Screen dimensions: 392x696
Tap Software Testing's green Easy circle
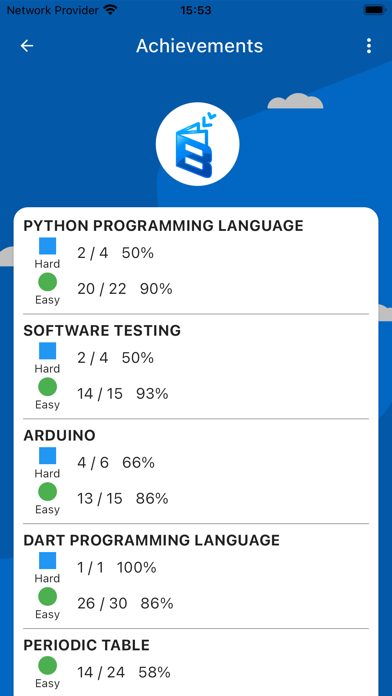tap(48, 387)
